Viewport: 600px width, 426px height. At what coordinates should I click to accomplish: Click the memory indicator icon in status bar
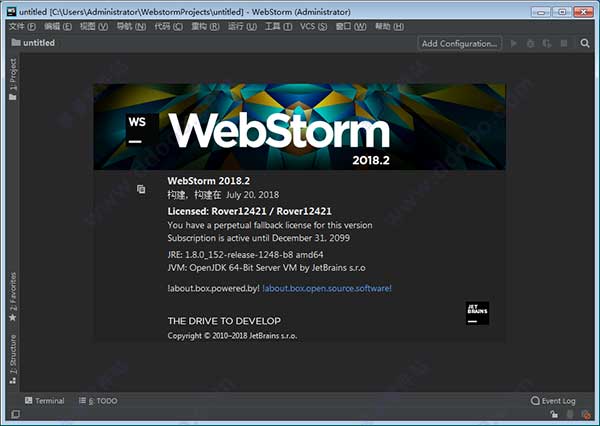pos(570,414)
